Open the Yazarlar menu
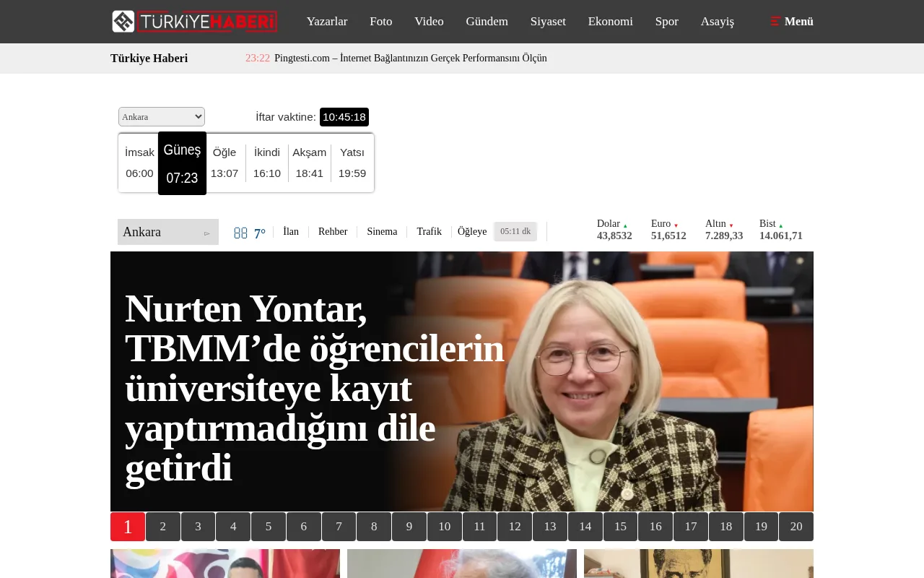Image resolution: width=924 pixels, height=578 pixels. coord(327,22)
